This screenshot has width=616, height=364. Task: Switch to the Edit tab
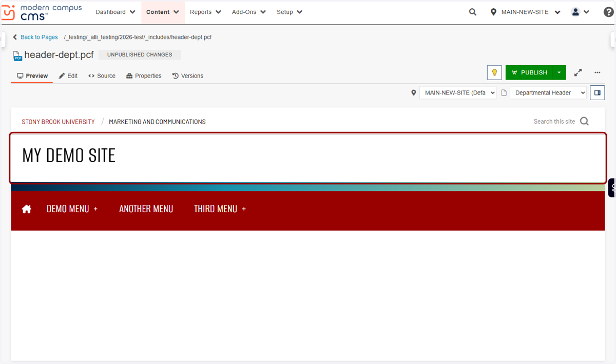coord(68,76)
